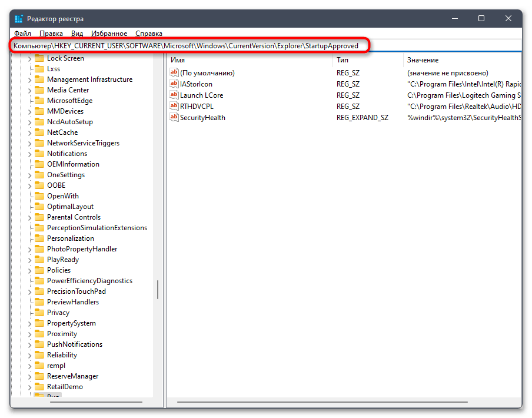Click the registry path address bar

(267, 46)
